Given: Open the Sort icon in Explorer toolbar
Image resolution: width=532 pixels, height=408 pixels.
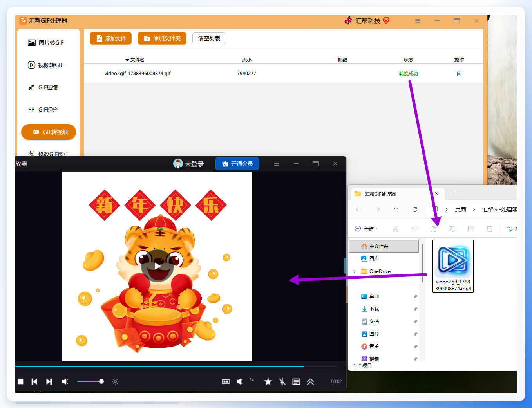Looking at the screenshot, I should point(510,229).
